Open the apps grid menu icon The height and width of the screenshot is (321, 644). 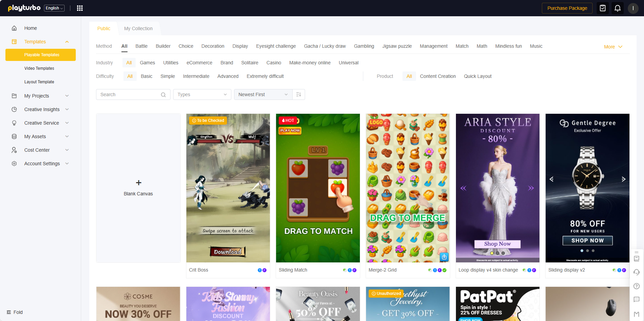80,8
